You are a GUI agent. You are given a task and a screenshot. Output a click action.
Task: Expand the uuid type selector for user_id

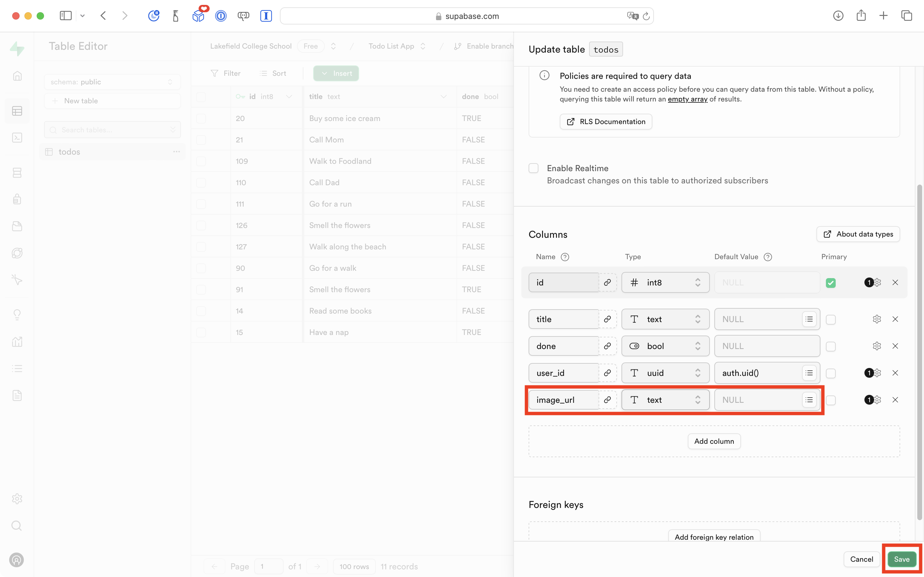click(665, 373)
